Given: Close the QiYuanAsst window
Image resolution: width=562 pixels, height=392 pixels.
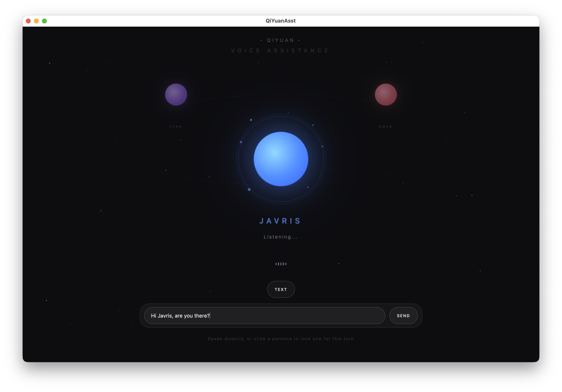Looking at the screenshot, I should pos(28,21).
